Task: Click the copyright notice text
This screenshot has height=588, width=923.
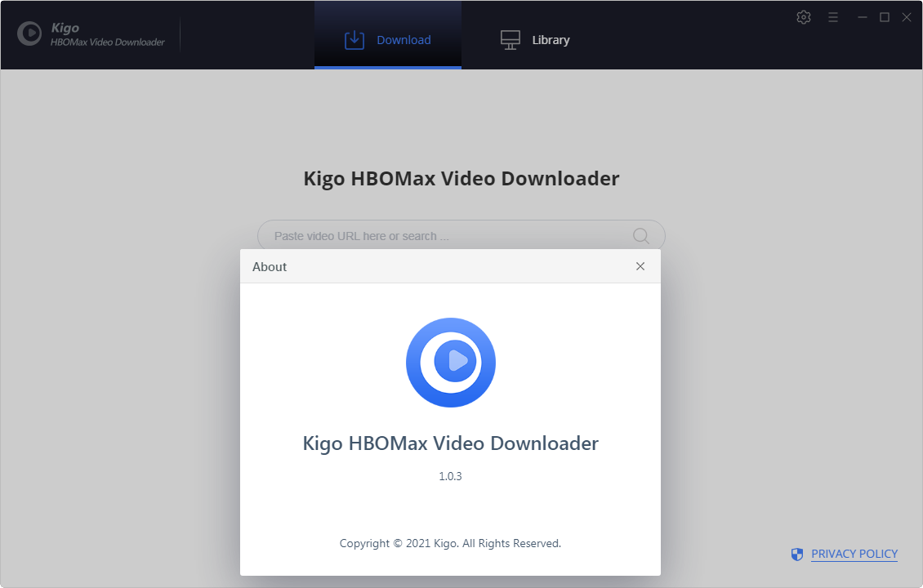Action: click(x=450, y=543)
